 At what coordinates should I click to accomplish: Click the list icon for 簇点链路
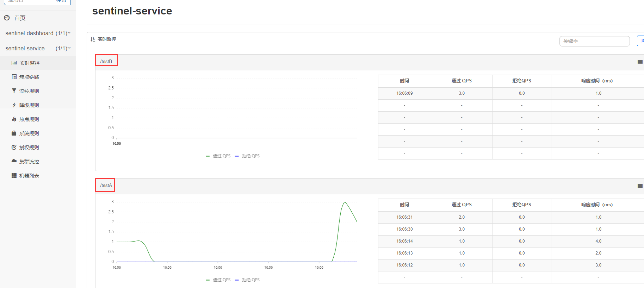click(x=14, y=77)
